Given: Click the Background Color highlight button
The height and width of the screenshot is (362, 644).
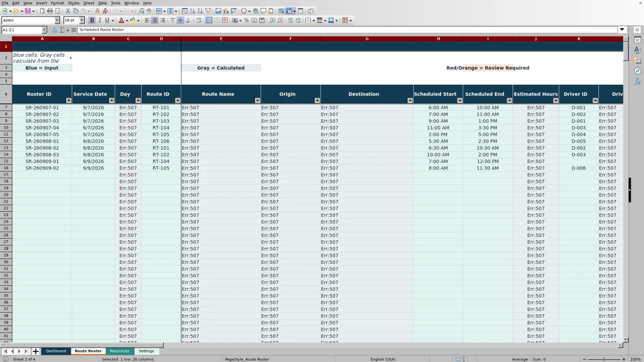Looking at the screenshot, I should click(133, 20).
